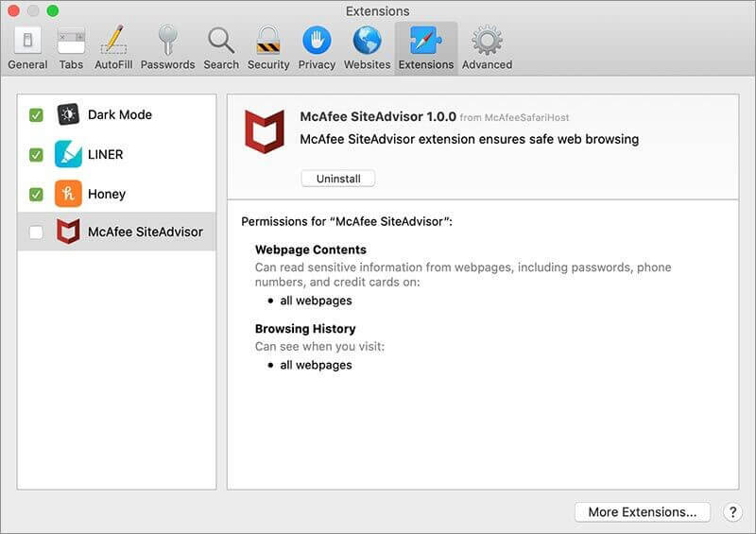
Task: Disable the Dark Mode extension checkbox
Action: [36, 115]
